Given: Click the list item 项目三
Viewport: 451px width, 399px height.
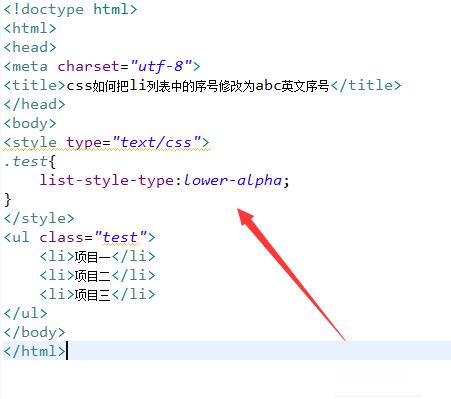Looking at the screenshot, I should click(98, 294).
